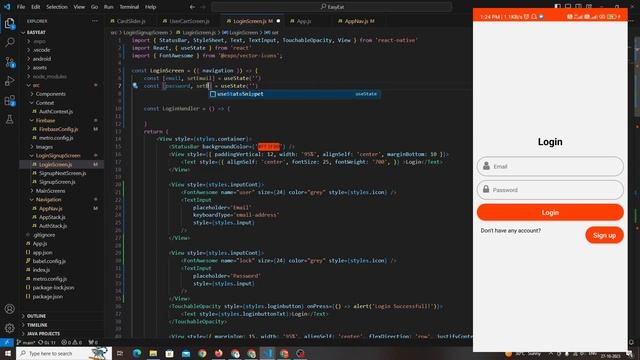Open the Testing flask icon view
640x360 pixels.
click(x=9, y=119)
